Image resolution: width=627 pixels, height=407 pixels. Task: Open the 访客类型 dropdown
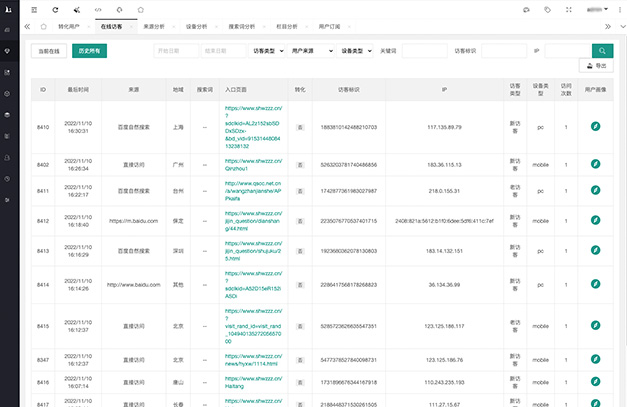(x=266, y=50)
